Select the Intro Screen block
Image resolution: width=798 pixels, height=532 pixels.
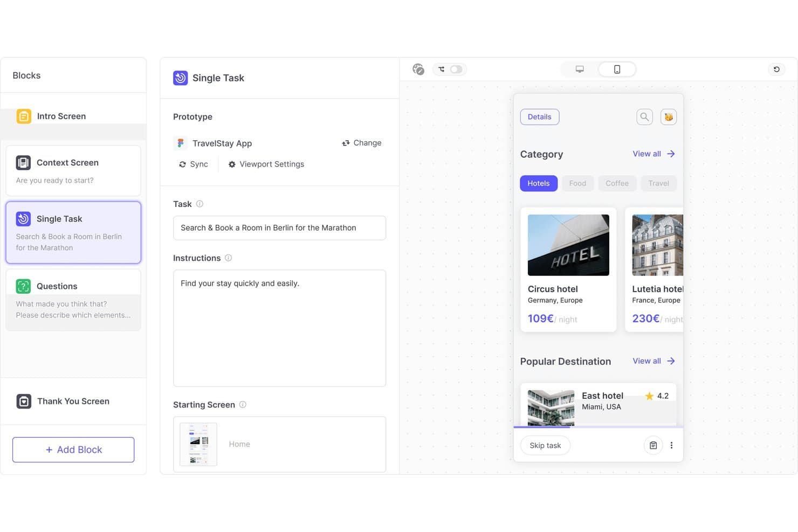[73, 116]
